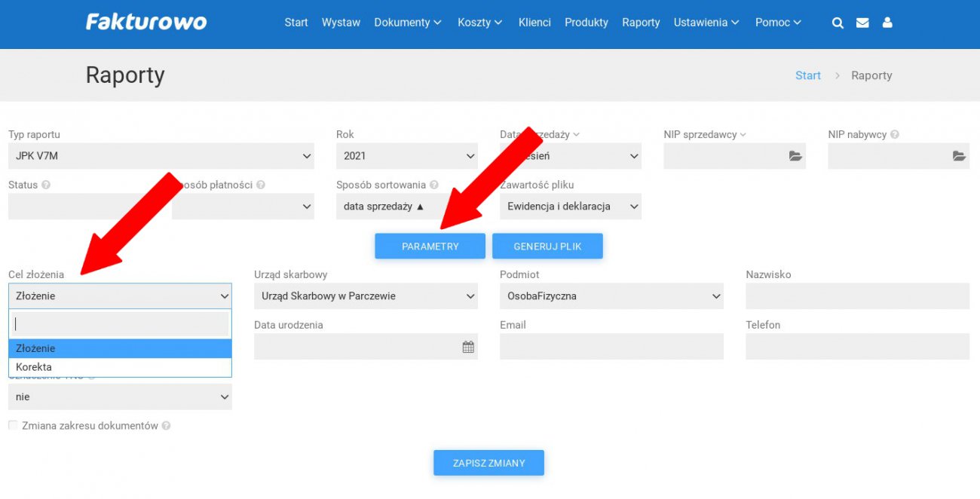Click the user account icon

click(x=887, y=23)
